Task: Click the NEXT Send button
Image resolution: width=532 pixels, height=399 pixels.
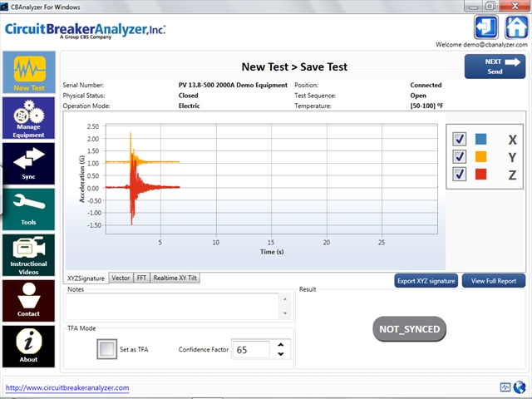Action: pyautogui.click(x=495, y=66)
